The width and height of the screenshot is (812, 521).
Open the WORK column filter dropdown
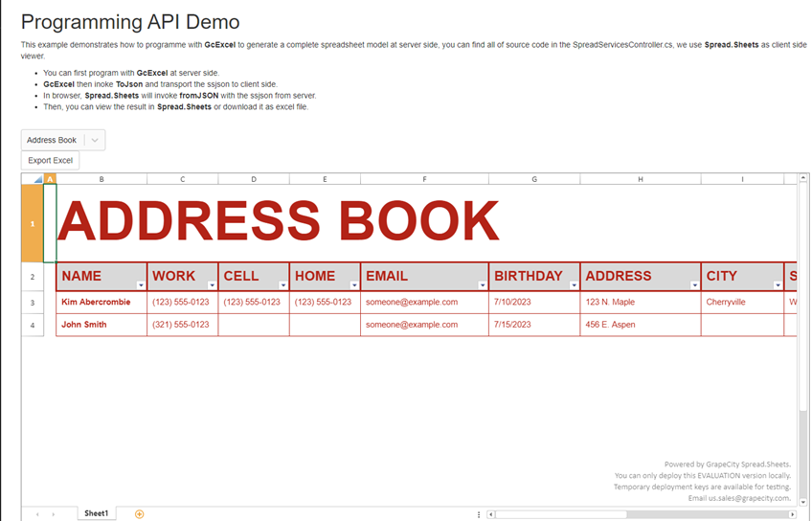(x=212, y=285)
